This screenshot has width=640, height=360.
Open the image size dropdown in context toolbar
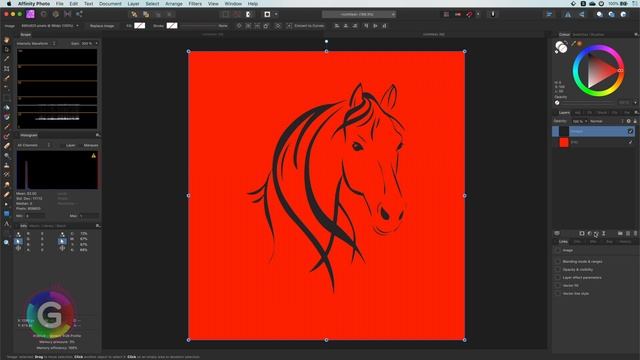50,26
